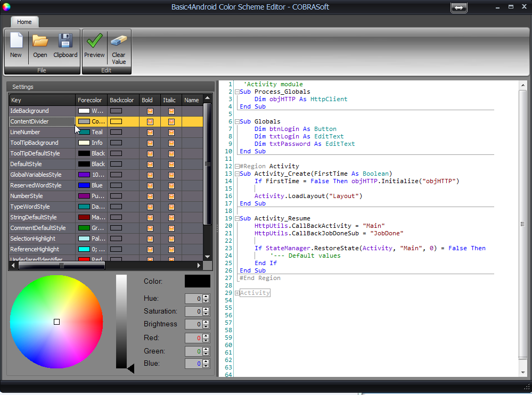Collapse the Activity_Resume sub block
532x395 pixels.
[237, 219]
